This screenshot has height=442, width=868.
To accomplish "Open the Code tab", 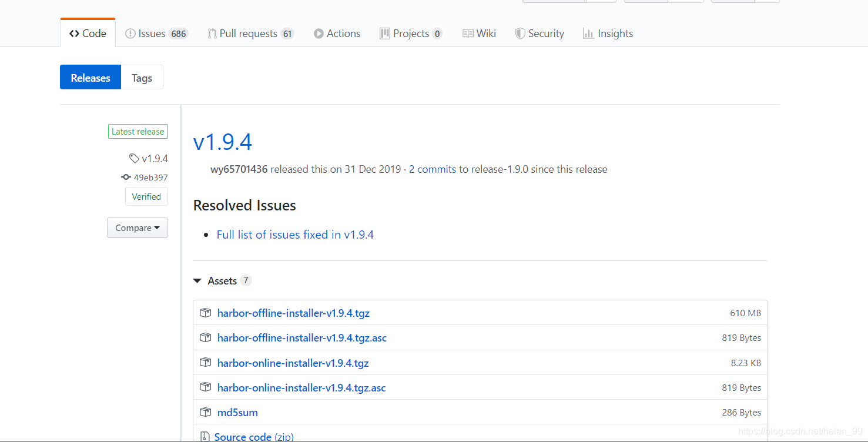I will [88, 34].
